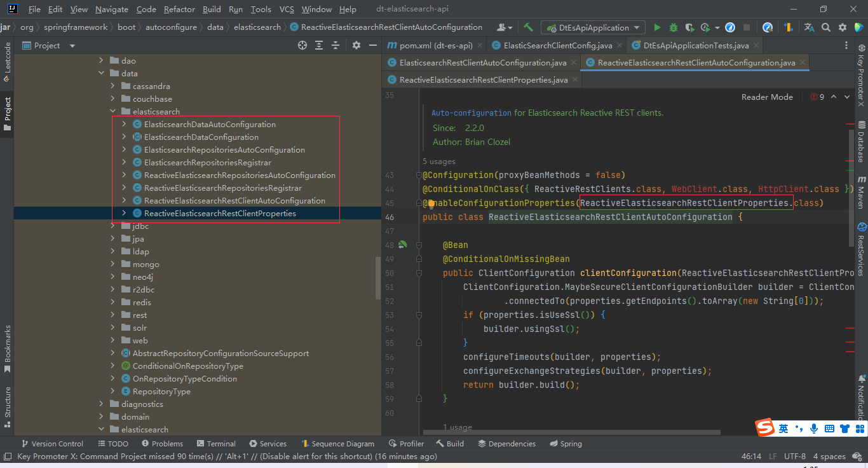Open Key Promoter X side panel
The image size is (868, 468).
(862, 74)
